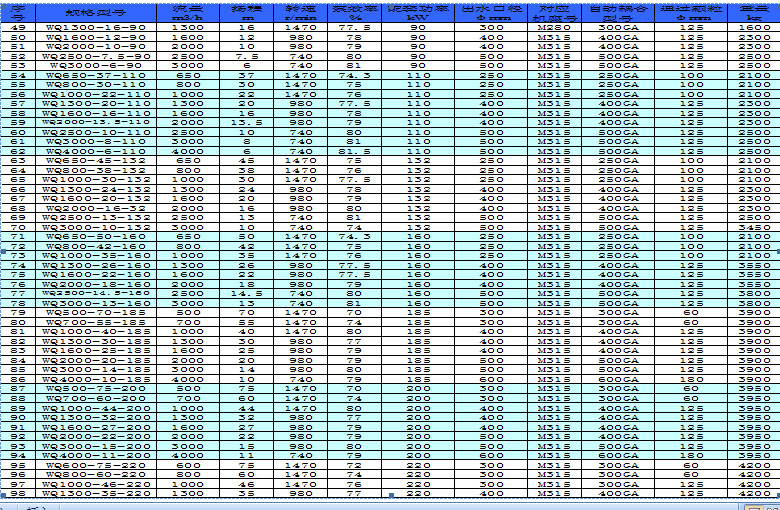Screen dimensions: 780x510
Task: Select the 规格型号 column header cell
Action: pos(96,13)
